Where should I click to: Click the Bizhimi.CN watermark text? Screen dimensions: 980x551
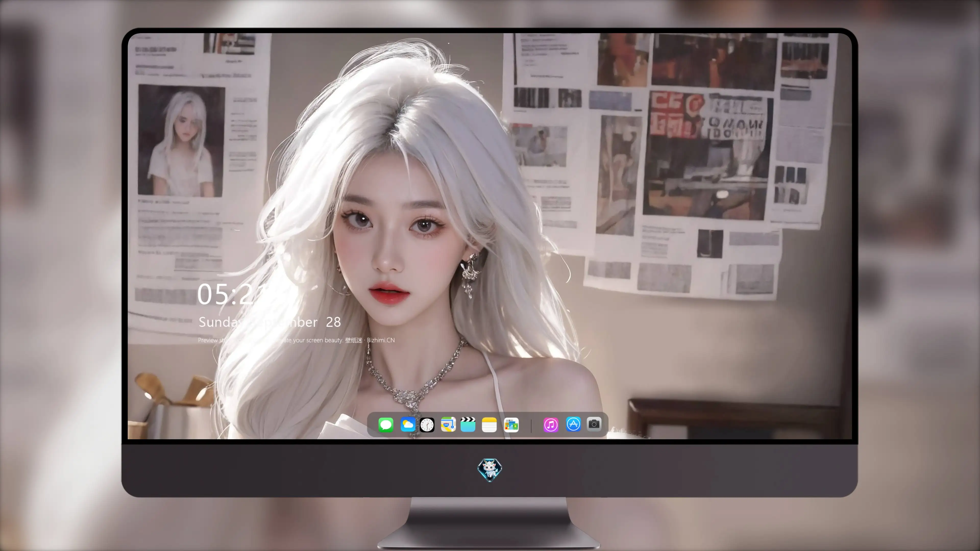click(381, 340)
